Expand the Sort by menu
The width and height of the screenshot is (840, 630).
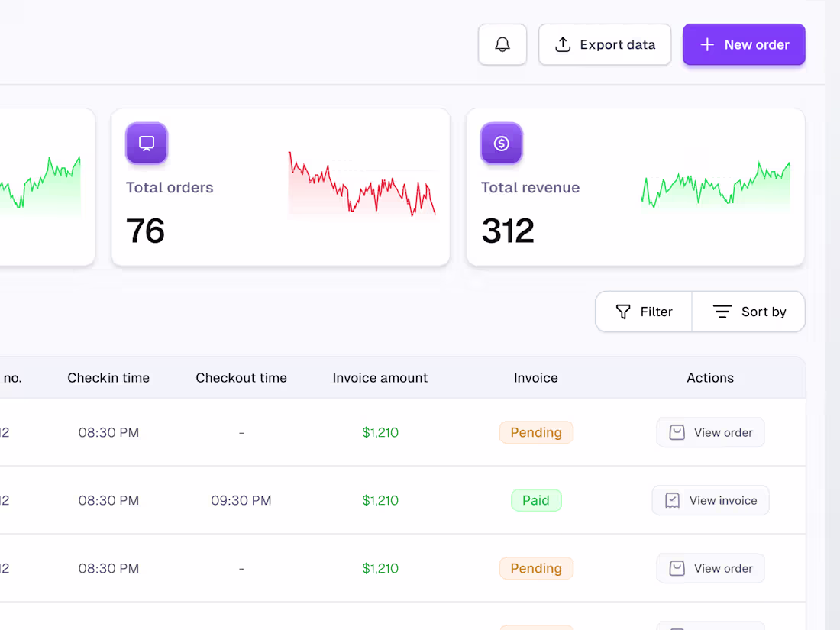[748, 312]
